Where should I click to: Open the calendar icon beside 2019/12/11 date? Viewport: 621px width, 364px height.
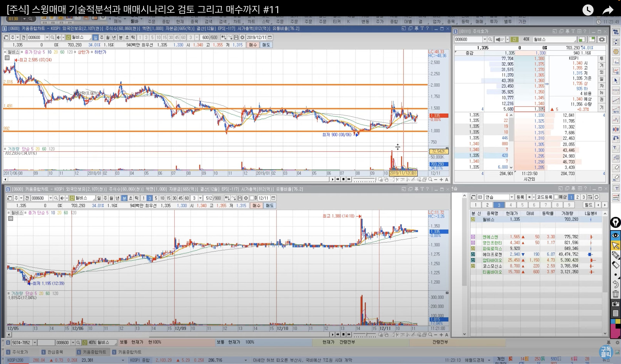[x=270, y=37]
